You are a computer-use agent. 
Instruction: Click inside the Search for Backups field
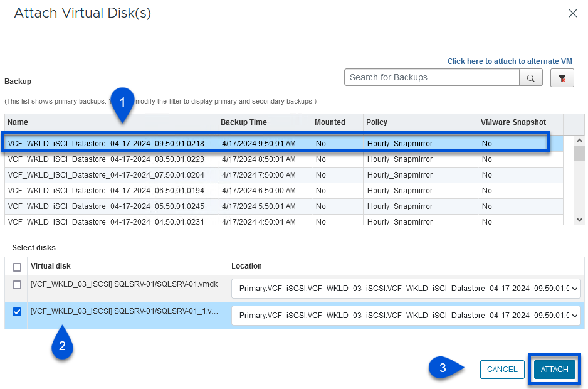point(433,77)
